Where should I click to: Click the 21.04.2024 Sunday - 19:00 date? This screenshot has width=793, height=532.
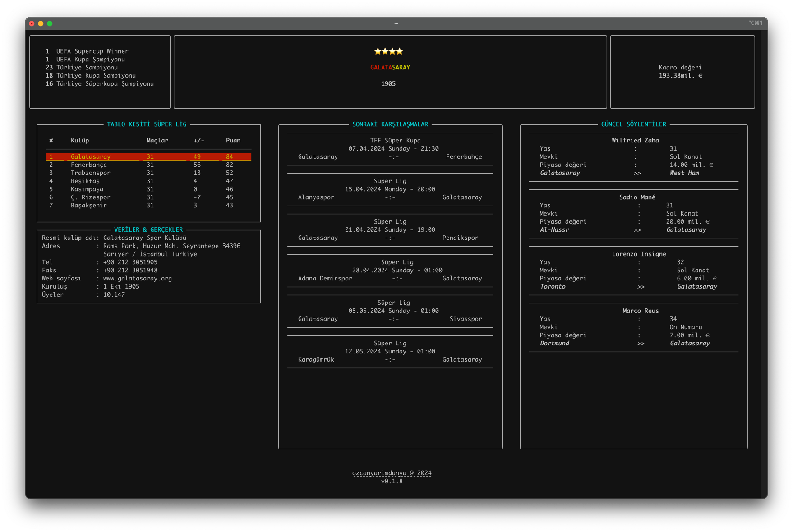click(x=390, y=229)
